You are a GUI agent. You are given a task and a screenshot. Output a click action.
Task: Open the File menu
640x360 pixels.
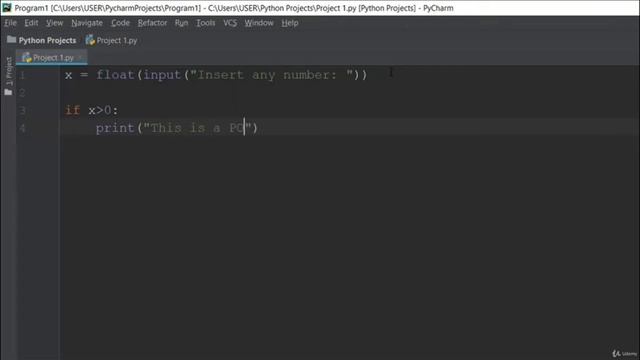(x=11, y=23)
